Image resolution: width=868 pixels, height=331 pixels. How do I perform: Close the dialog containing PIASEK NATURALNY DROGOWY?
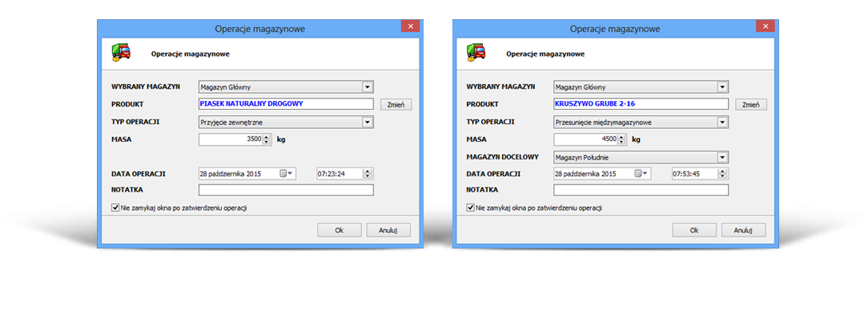[409, 27]
